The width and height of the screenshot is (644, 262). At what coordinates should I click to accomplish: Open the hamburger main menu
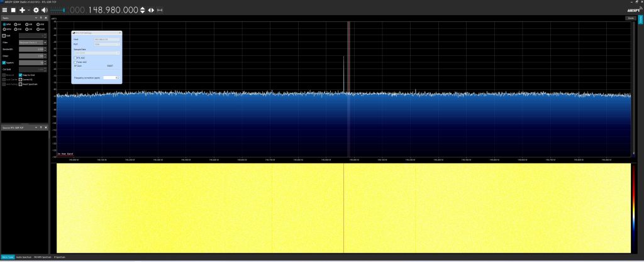(x=4, y=10)
